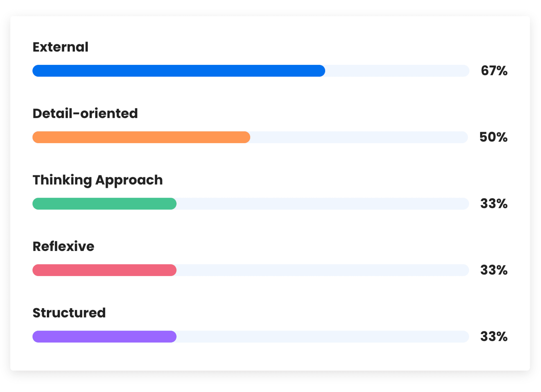Click the empty track of Structured bar
This screenshot has width=541, height=392.
pos(323,337)
